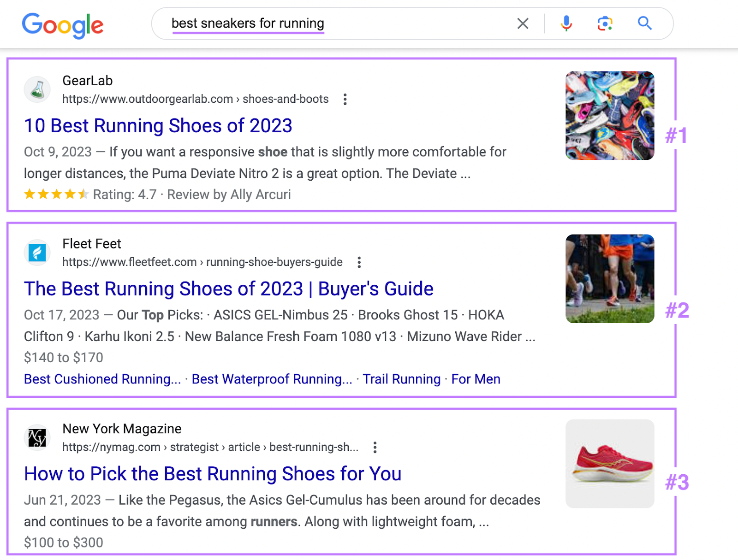Click the red running shoe thumbnail
738x560 pixels.
point(609,464)
